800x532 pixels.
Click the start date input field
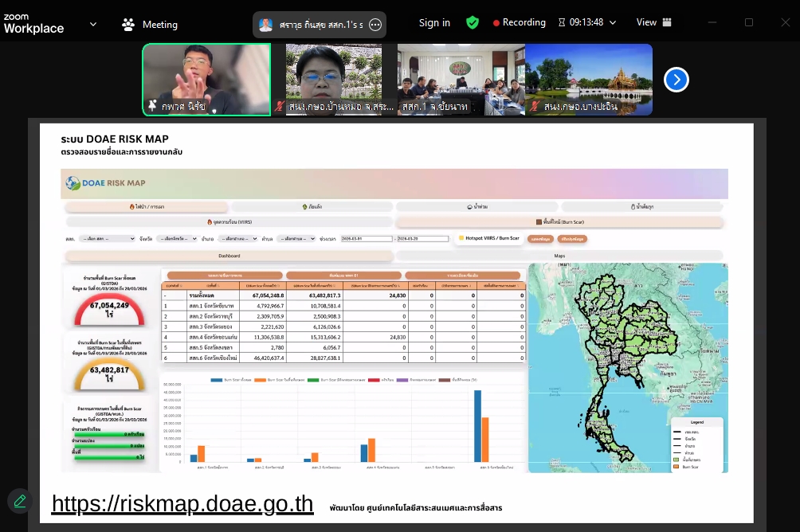[x=366, y=238]
